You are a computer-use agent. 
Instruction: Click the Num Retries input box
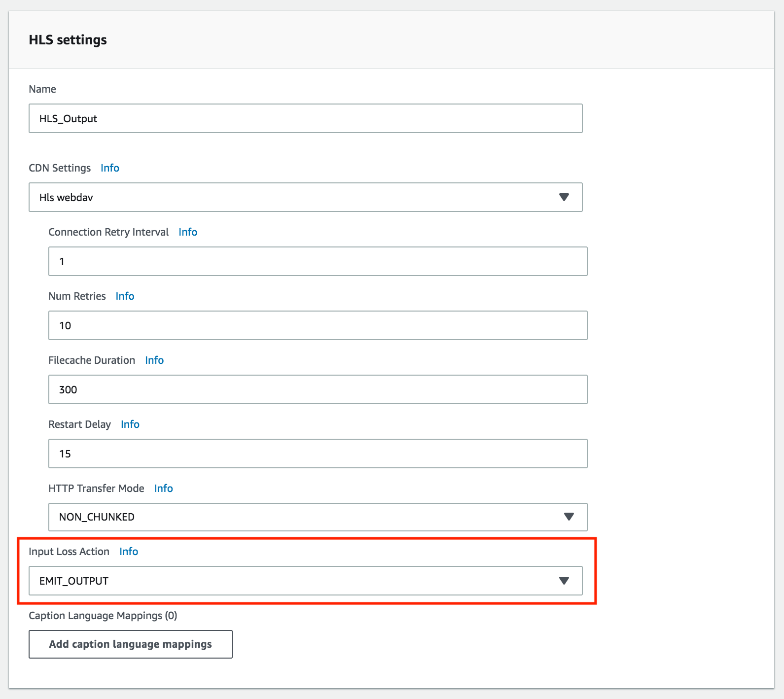pos(318,325)
